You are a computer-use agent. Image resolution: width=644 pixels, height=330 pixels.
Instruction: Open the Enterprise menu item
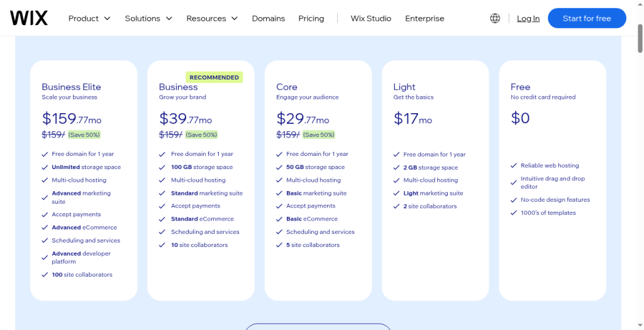(x=425, y=18)
